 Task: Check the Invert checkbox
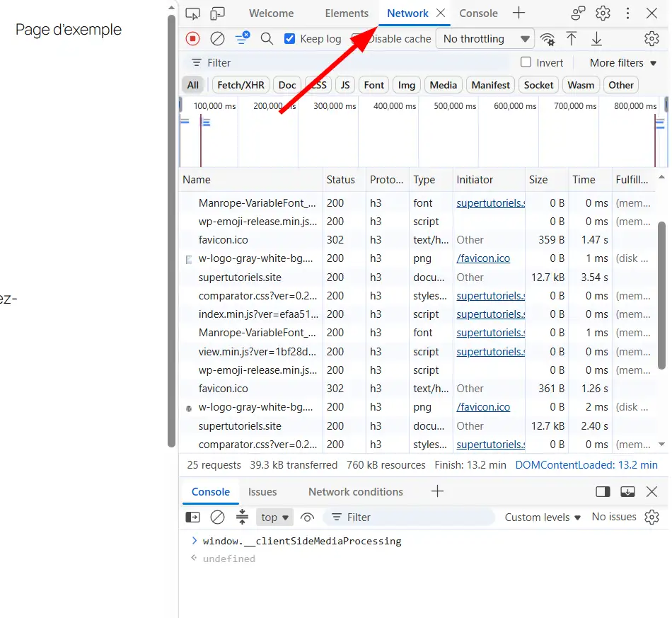(526, 62)
